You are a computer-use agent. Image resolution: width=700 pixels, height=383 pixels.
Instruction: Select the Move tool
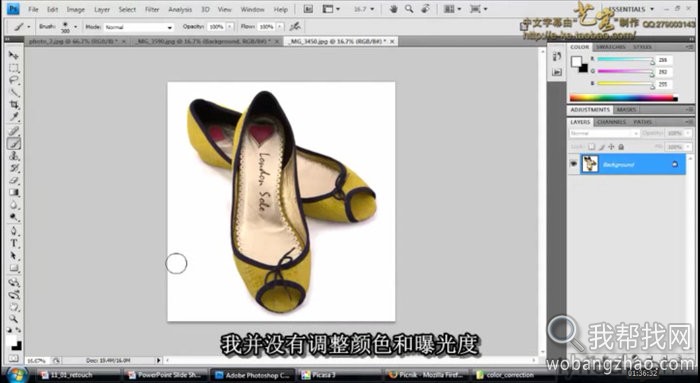14,55
